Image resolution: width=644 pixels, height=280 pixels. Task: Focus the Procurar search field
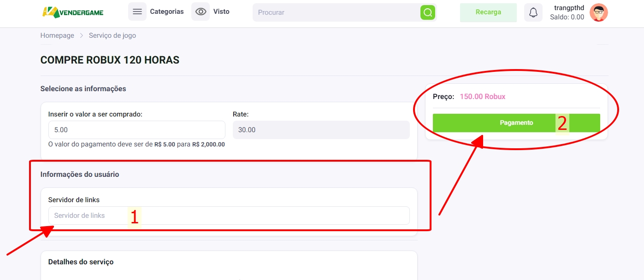[x=337, y=12]
